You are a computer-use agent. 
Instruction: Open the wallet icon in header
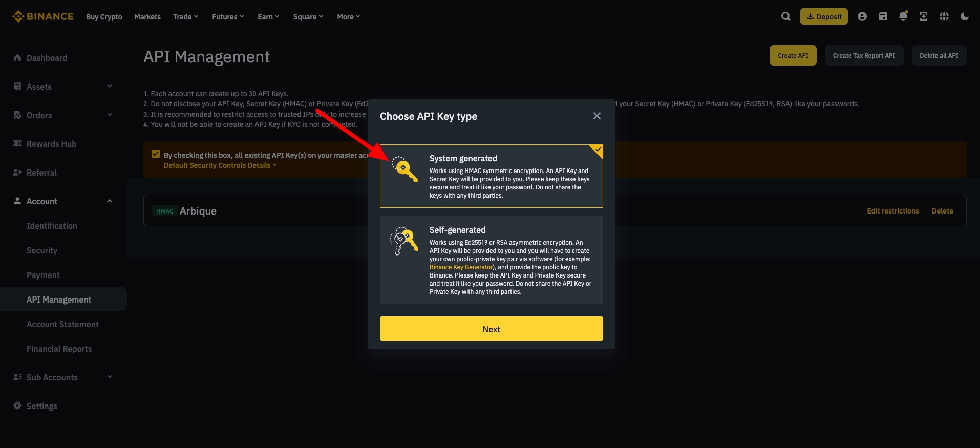[883, 16]
